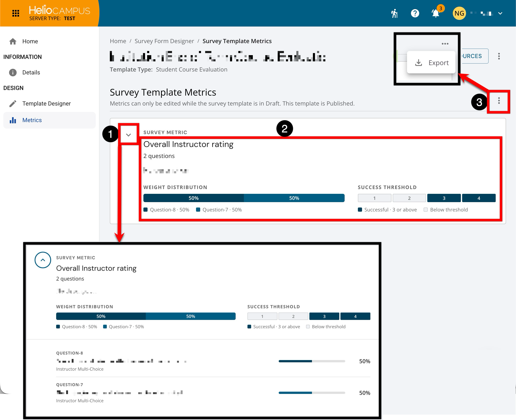
Task: Click Survey Form Designer breadcrumb link
Action: (164, 41)
